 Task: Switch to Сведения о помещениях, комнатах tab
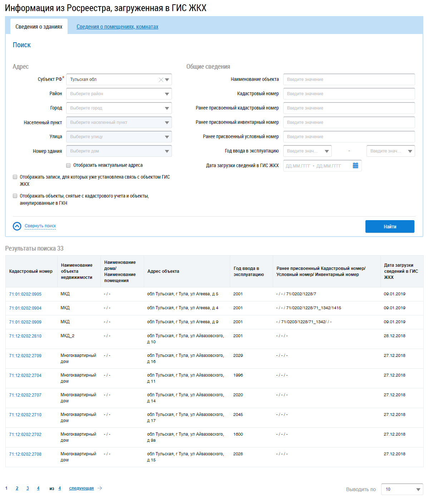[x=117, y=27]
